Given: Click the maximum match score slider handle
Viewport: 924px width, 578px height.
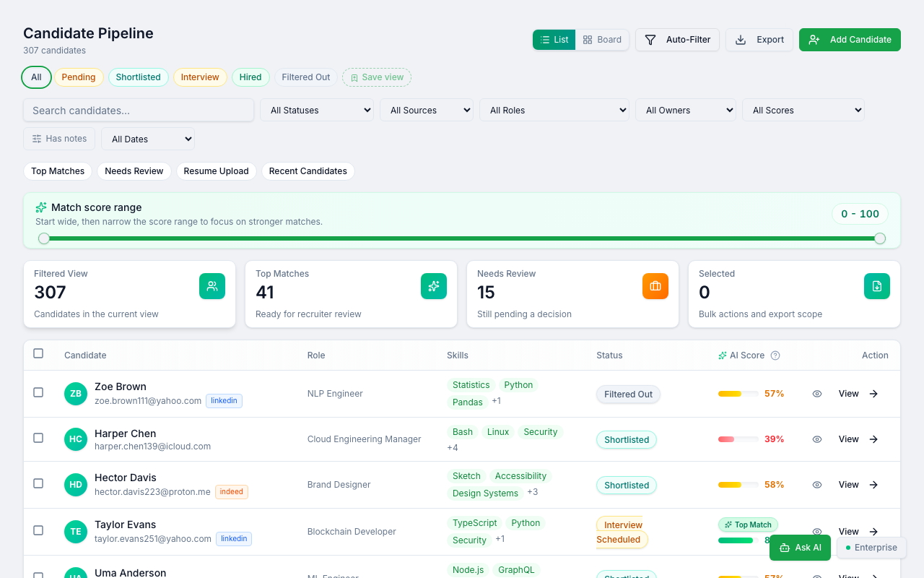Looking at the screenshot, I should click(880, 238).
